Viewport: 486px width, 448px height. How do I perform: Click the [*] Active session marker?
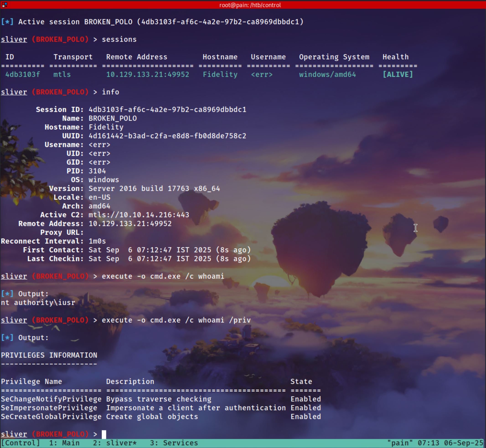[7, 22]
